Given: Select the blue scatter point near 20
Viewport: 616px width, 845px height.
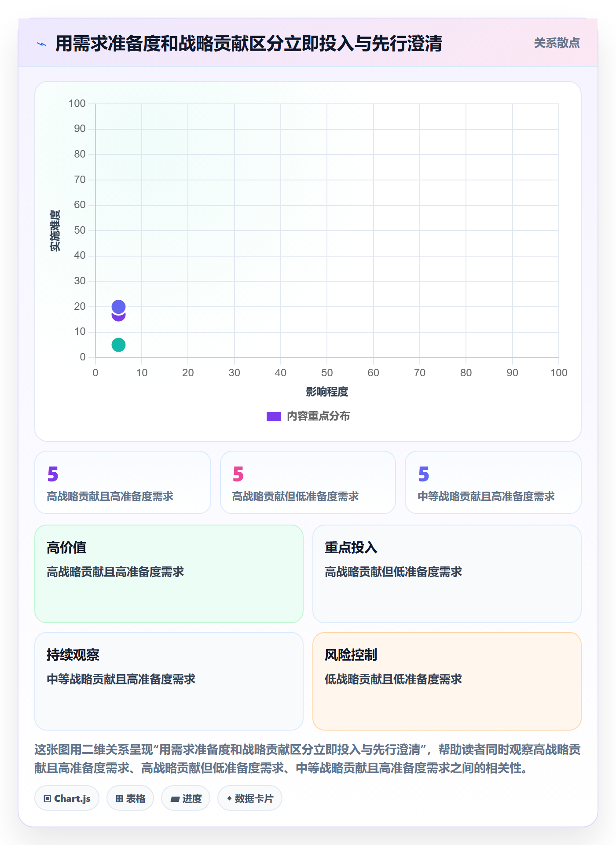Looking at the screenshot, I should [118, 306].
